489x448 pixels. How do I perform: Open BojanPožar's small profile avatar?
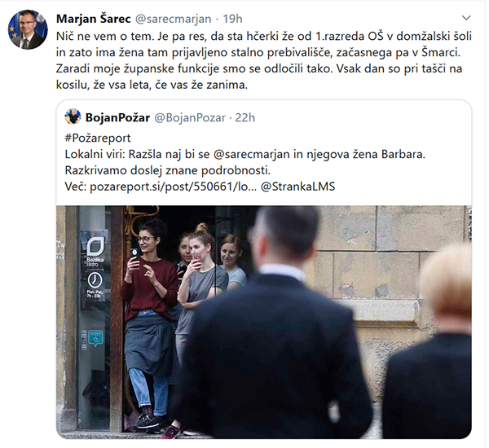[73, 116]
